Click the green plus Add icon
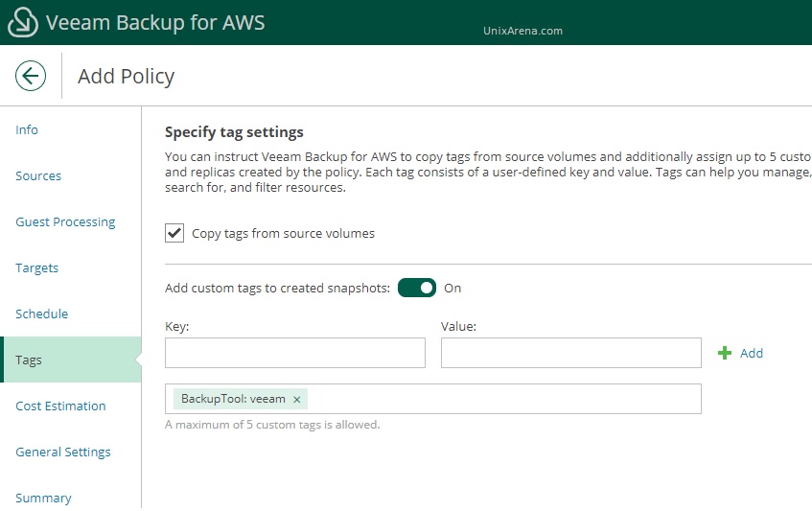The image size is (812, 511). (725, 353)
